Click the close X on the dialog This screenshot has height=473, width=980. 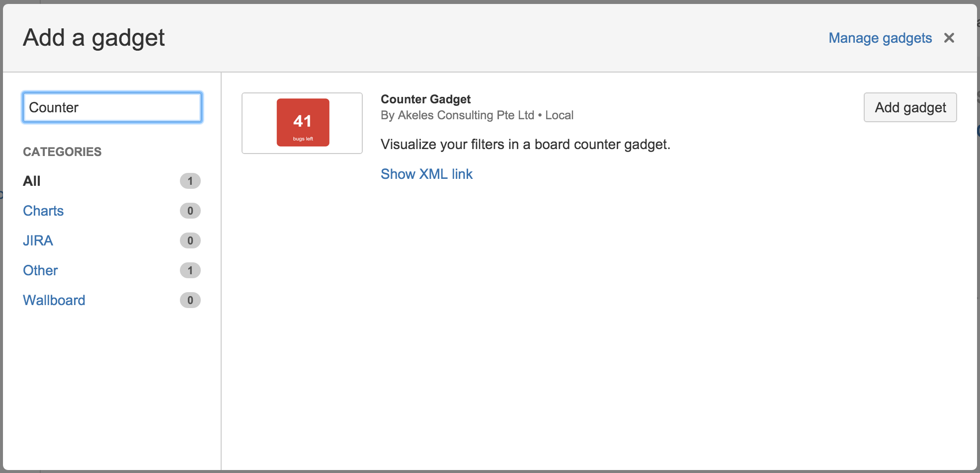949,38
